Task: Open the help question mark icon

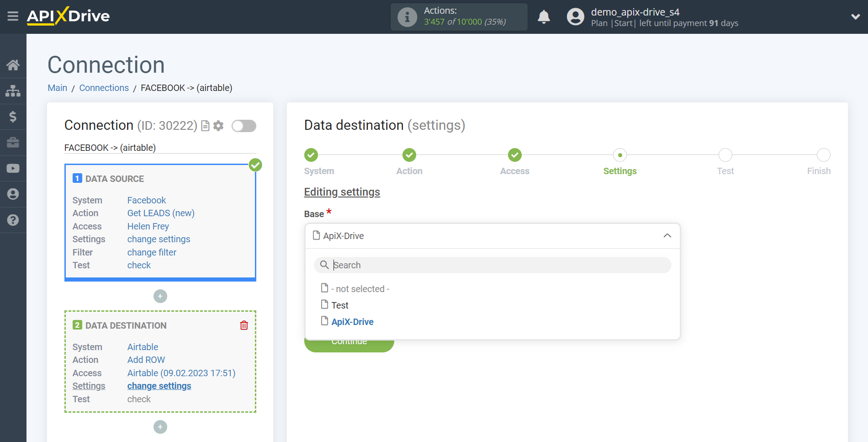Action: pyautogui.click(x=13, y=220)
